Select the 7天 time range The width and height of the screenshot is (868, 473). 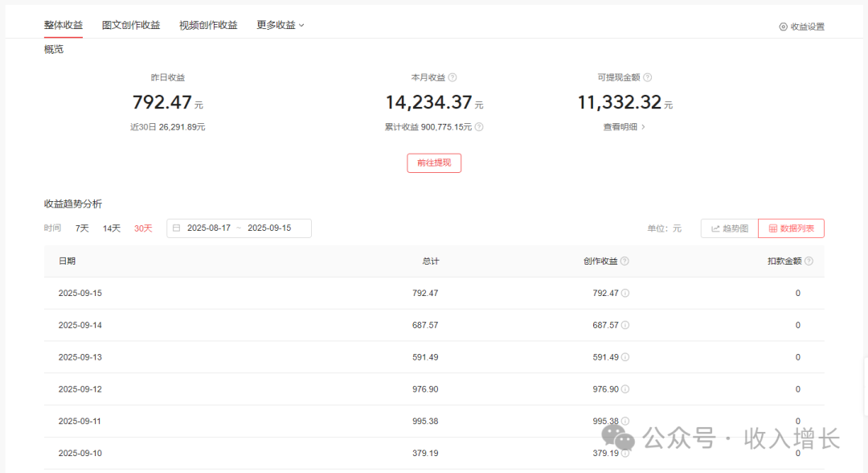pyautogui.click(x=82, y=228)
